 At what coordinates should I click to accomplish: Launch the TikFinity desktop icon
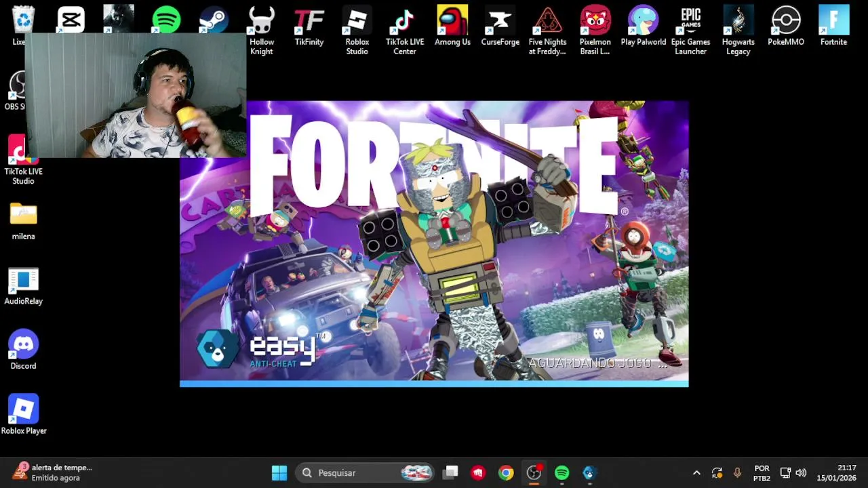coord(309,26)
